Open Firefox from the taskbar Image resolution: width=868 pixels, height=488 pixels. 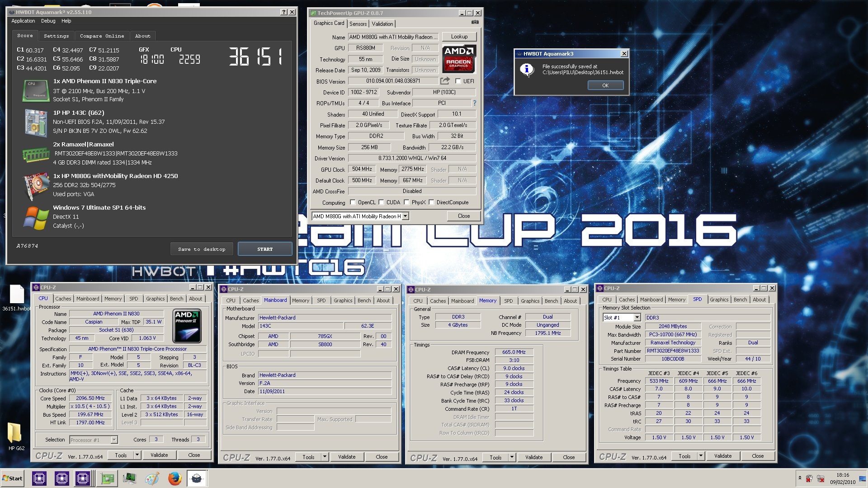[175, 479]
